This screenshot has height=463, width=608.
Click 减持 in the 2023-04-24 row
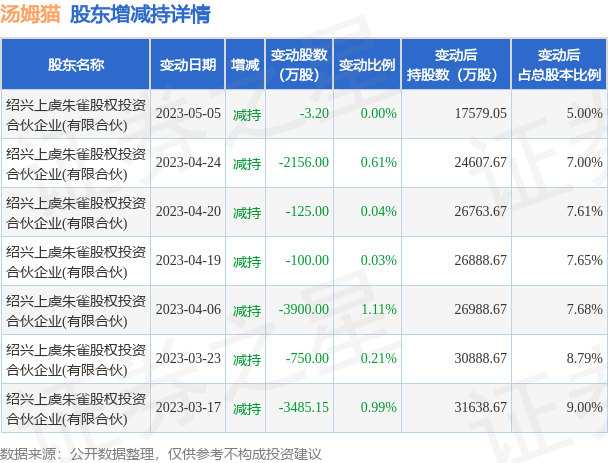pyautogui.click(x=247, y=164)
